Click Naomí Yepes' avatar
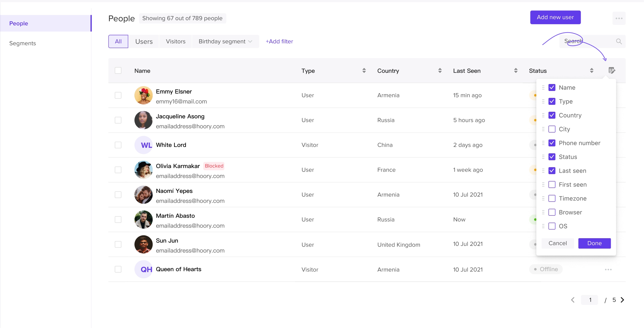 143,195
